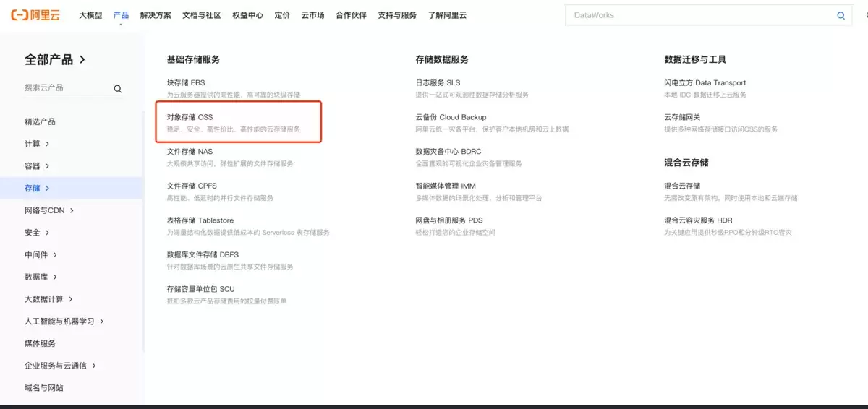Click description 稳定、安全、高性价比、高性能的云存储服务

click(x=233, y=129)
